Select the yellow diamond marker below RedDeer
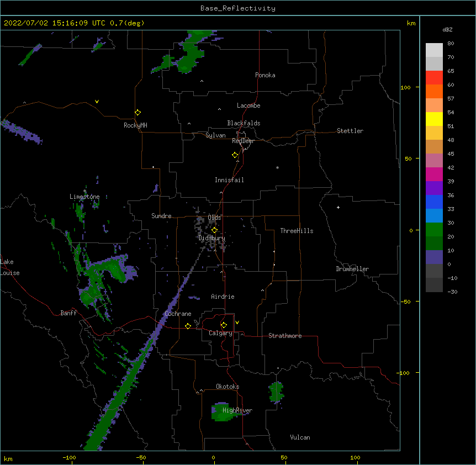476x465 pixels. (x=235, y=155)
